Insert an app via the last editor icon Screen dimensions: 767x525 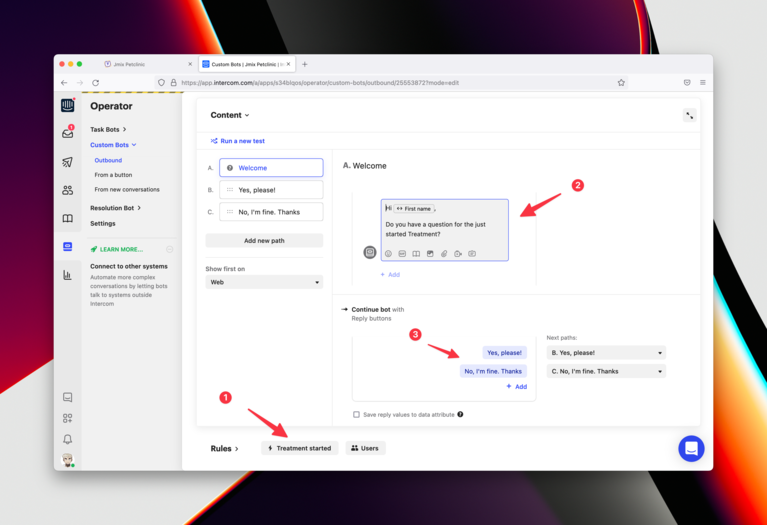click(472, 253)
